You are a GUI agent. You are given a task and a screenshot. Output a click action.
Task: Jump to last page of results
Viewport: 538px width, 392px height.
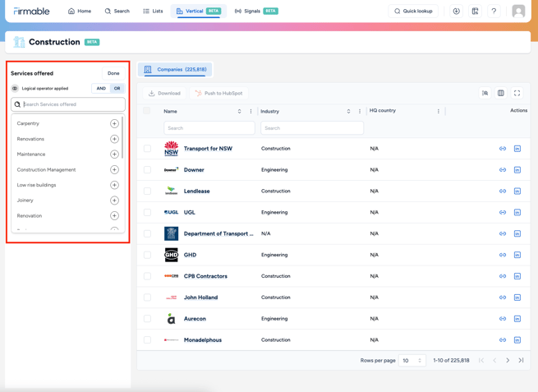(x=522, y=361)
